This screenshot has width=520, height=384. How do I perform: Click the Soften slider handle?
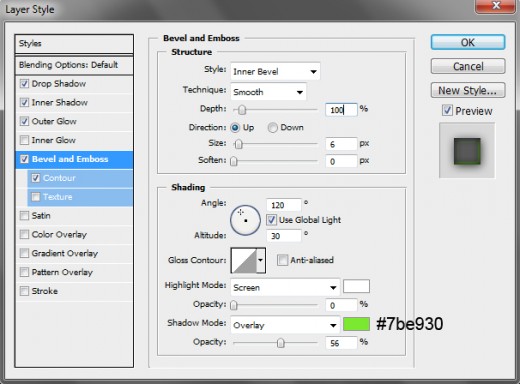[x=234, y=161]
